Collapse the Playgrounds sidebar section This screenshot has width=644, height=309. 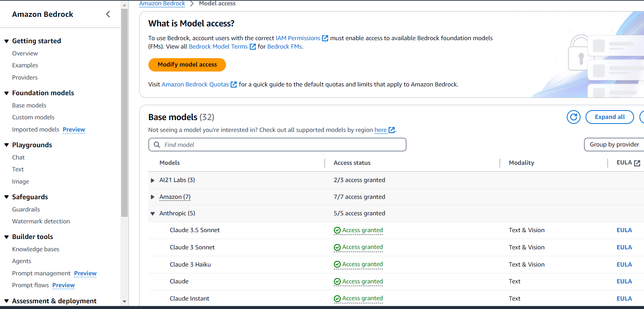click(x=7, y=145)
